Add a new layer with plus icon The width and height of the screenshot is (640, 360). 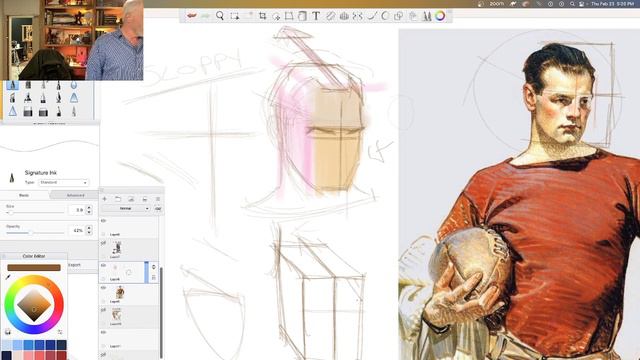(104, 199)
